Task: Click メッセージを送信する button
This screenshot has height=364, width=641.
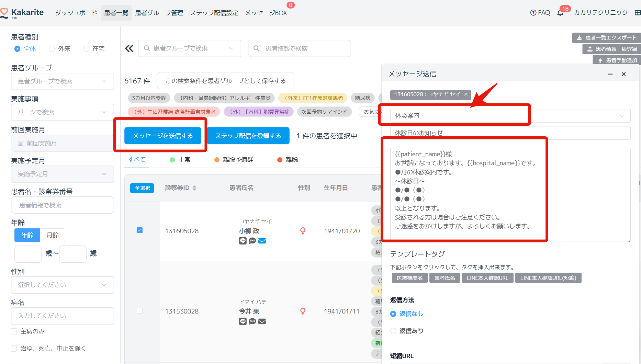Action: [163, 136]
